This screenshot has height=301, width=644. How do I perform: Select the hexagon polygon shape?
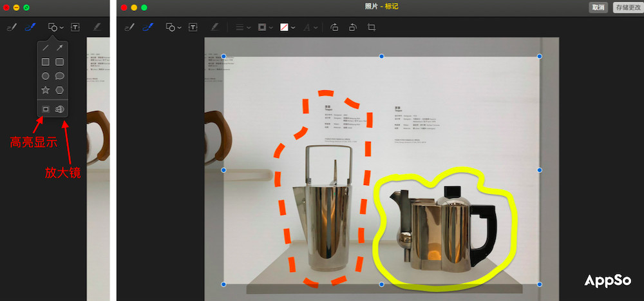60,90
